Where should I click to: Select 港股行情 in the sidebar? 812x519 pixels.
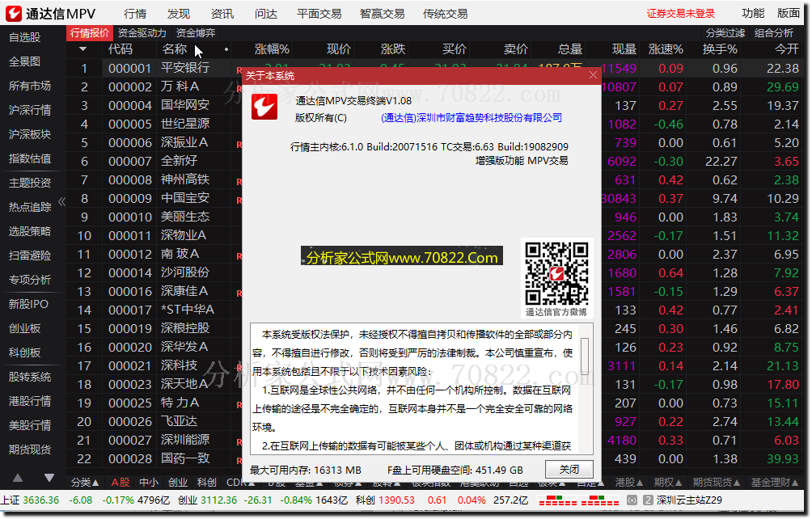point(30,402)
